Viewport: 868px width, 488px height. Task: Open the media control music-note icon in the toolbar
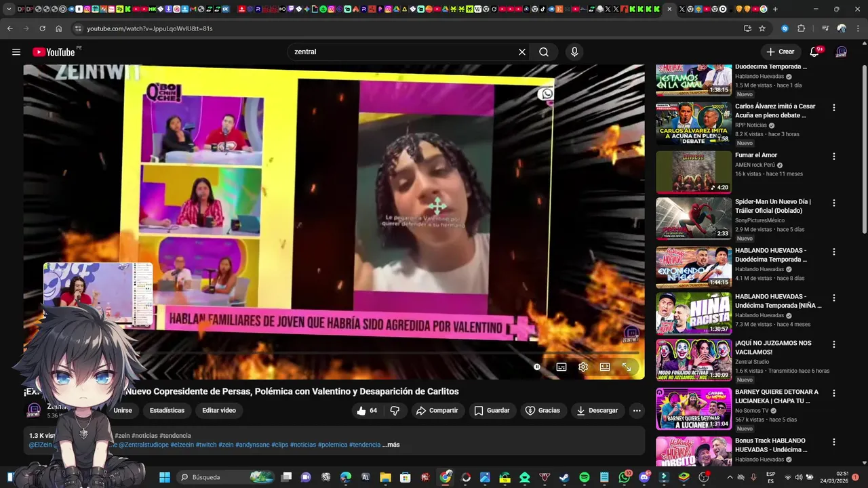[825, 28]
